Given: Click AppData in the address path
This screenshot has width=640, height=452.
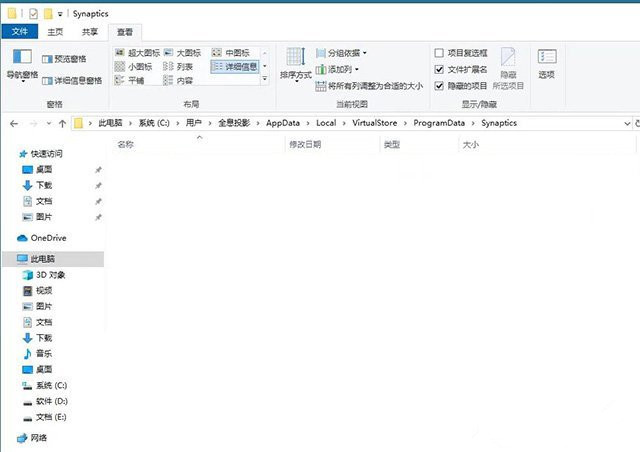Looking at the screenshot, I should tap(283, 123).
